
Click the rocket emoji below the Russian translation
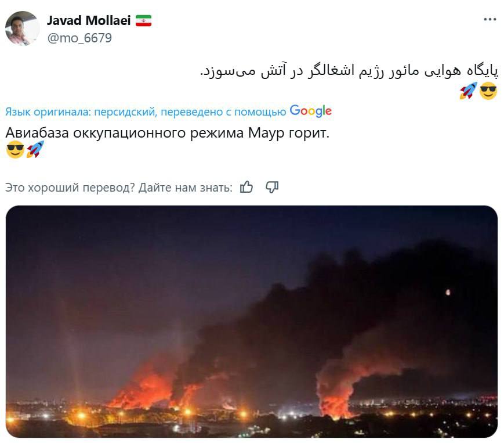pos(35,150)
